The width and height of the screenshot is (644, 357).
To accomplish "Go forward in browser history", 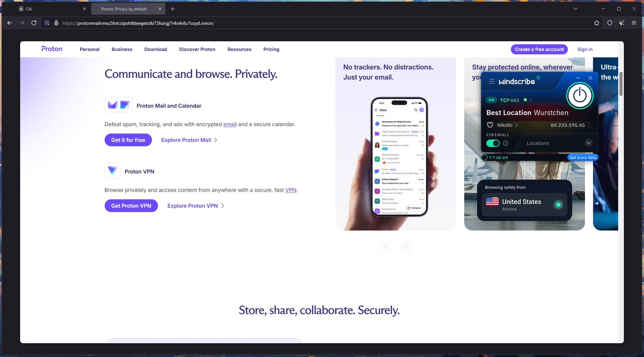I will click(22, 23).
